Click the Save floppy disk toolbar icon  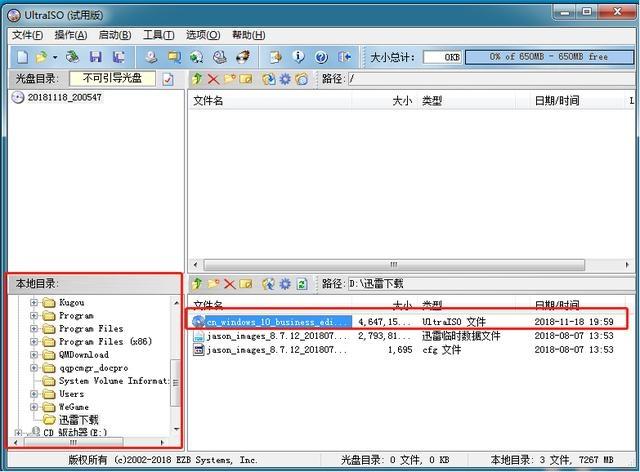[x=96, y=57]
